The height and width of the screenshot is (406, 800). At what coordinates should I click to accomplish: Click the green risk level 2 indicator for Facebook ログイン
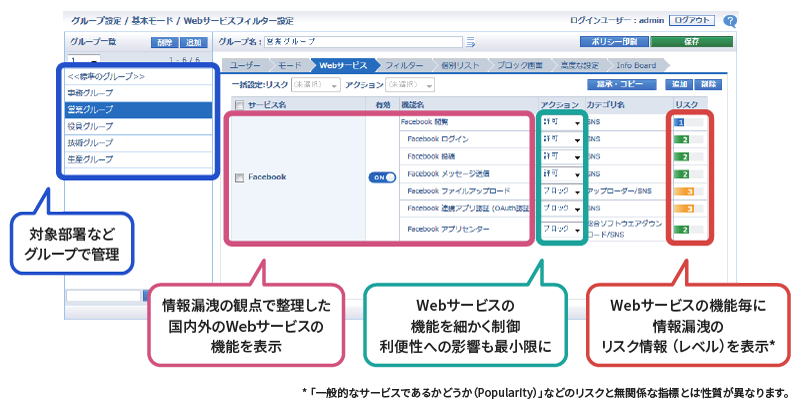tap(690, 139)
